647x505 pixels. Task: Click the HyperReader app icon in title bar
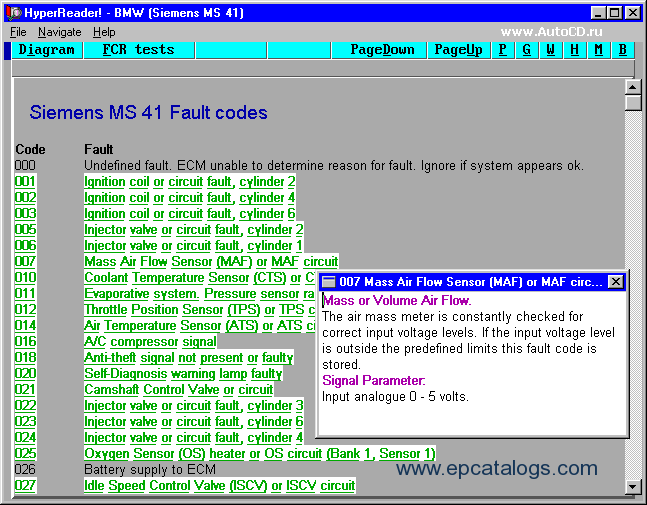click(x=14, y=13)
